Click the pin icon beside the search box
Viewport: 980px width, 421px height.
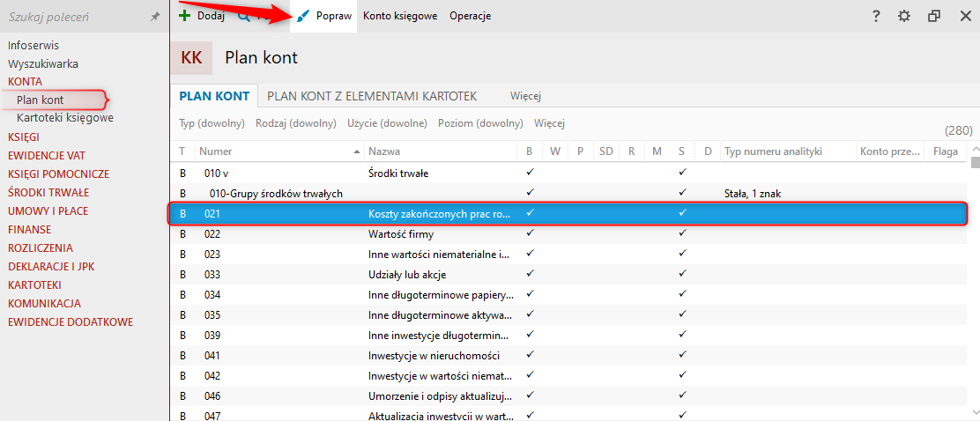click(155, 17)
